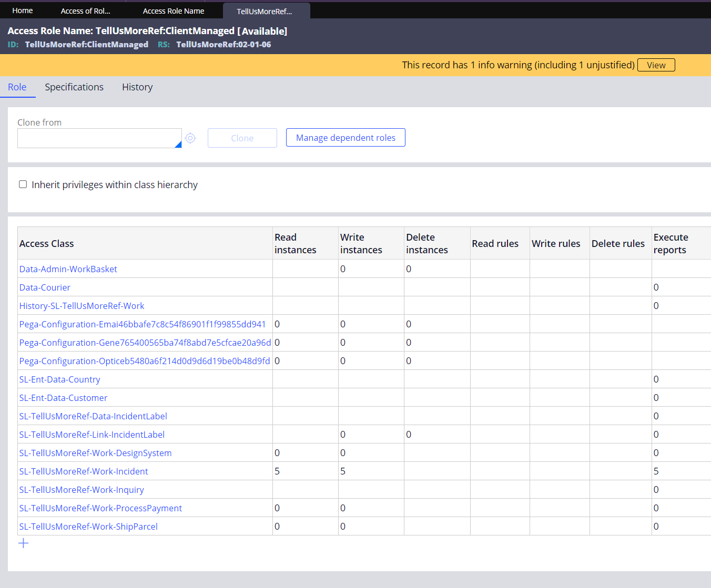Open Pega-Configuration-Opticeb5480a6f214d0d9d6d19be0b48d9fd link
Image resolution: width=711 pixels, height=588 pixels.
[x=145, y=361]
